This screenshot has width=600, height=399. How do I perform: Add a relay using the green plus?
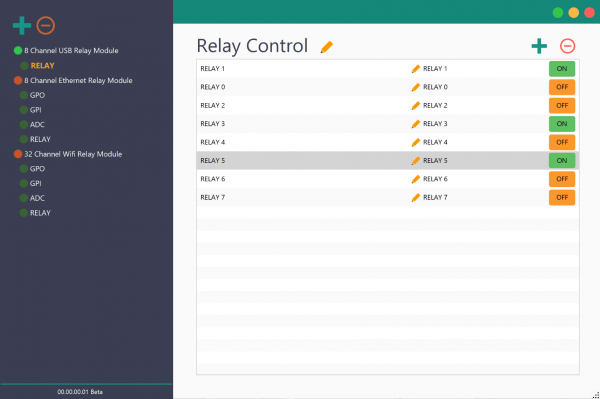(539, 46)
